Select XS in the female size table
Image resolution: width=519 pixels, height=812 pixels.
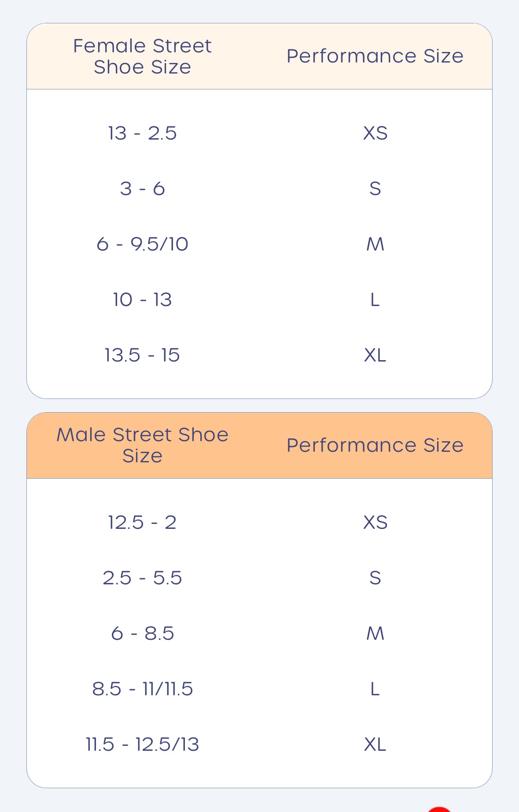(x=375, y=133)
